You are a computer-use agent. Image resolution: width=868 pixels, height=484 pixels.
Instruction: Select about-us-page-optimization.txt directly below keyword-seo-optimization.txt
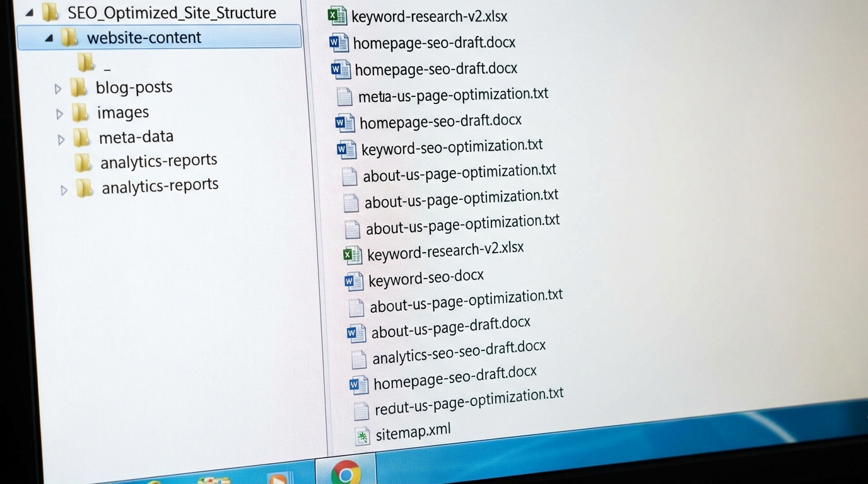pos(459,173)
